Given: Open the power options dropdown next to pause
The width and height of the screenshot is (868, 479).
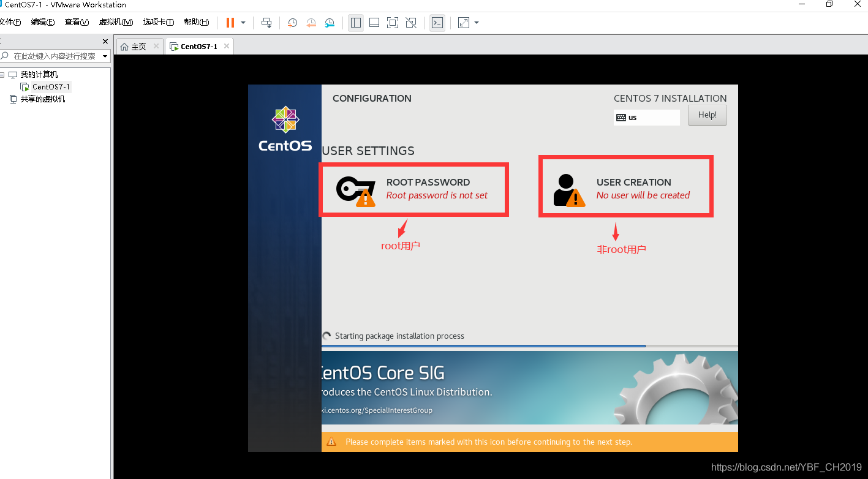Looking at the screenshot, I should pyautogui.click(x=243, y=23).
